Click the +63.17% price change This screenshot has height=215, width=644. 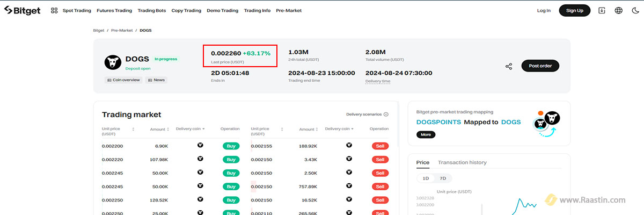click(257, 53)
